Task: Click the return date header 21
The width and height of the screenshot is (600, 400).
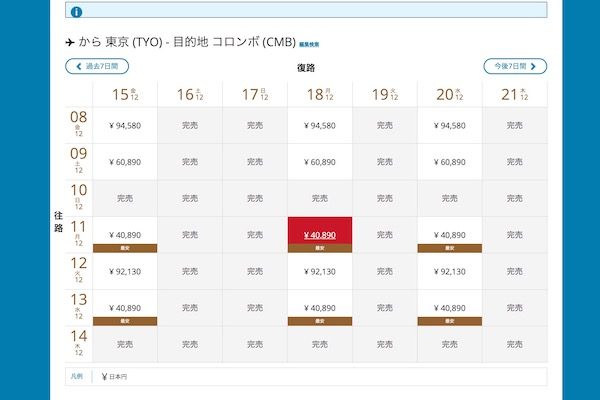Action: click(x=515, y=94)
